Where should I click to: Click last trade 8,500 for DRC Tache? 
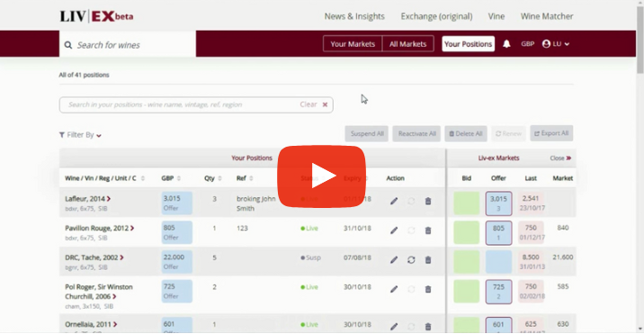(x=531, y=262)
